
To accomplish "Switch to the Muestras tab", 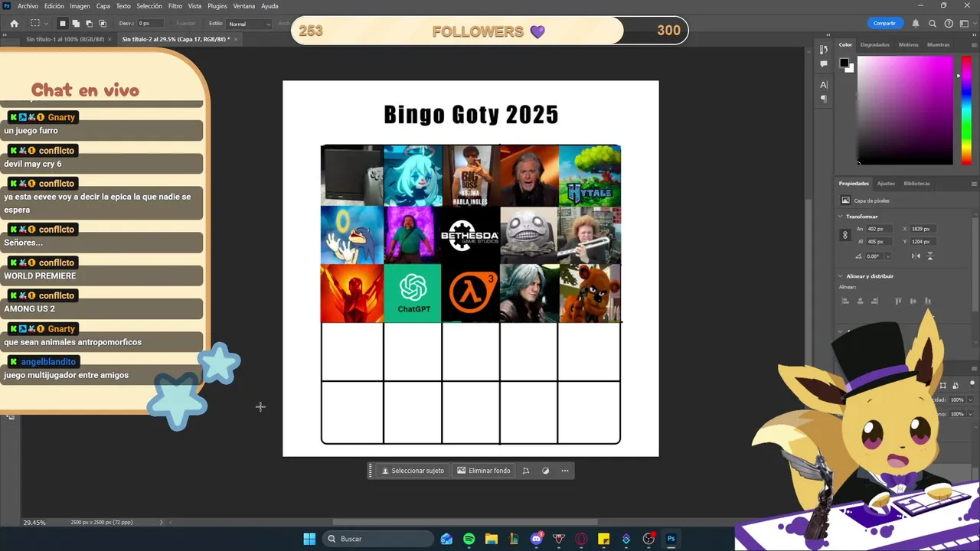I will 938,44.
